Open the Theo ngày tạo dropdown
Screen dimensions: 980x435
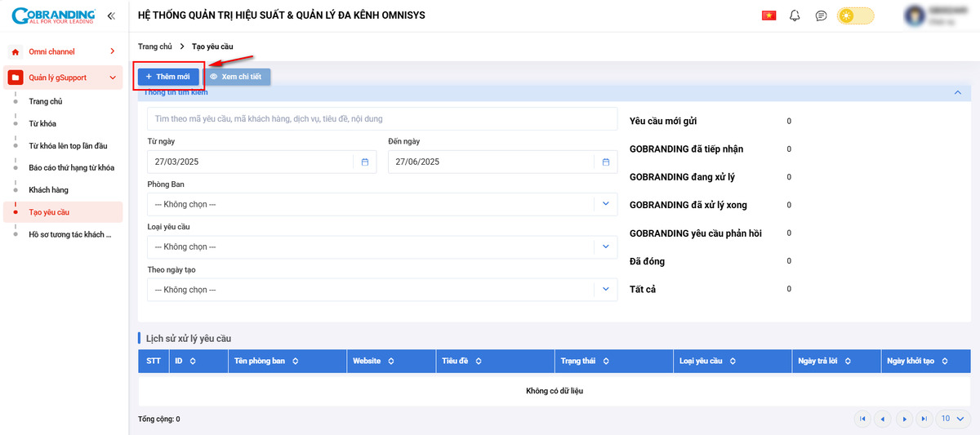[x=605, y=289]
